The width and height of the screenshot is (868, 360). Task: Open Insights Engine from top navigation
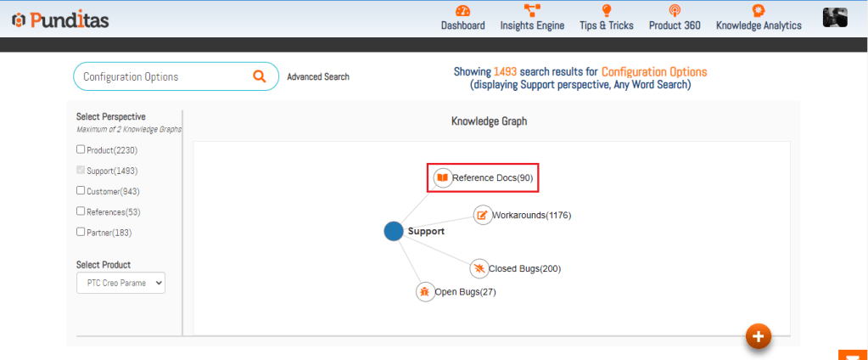pos(532,19)
